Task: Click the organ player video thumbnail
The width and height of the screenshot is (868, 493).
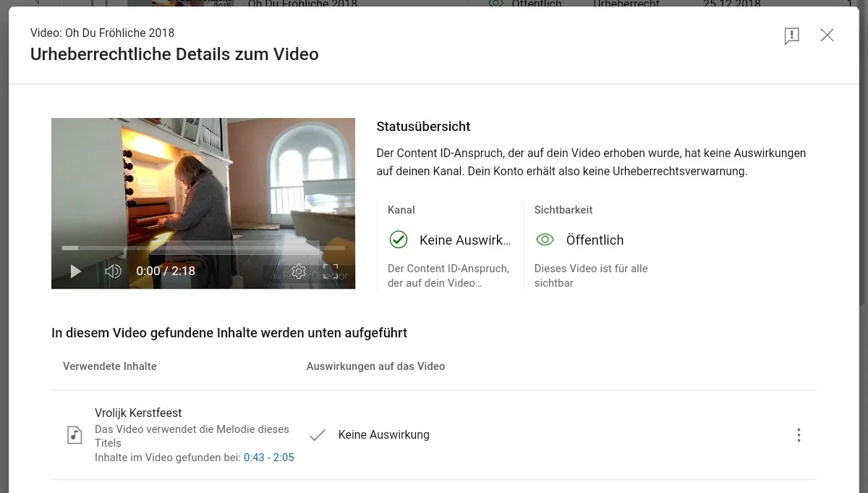Action: 203,181
